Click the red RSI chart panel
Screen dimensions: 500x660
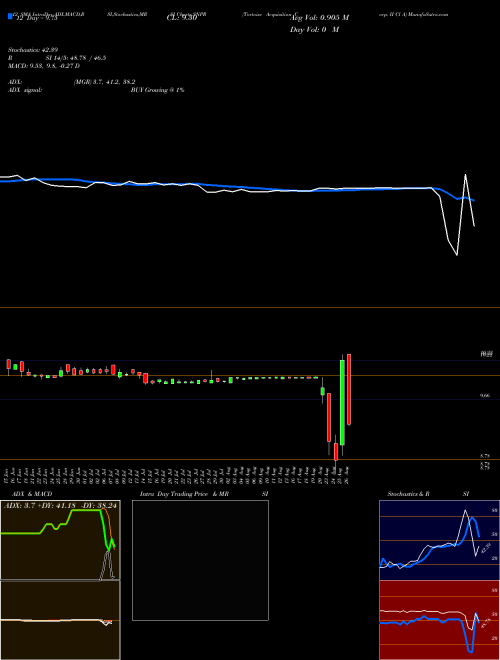439,620
